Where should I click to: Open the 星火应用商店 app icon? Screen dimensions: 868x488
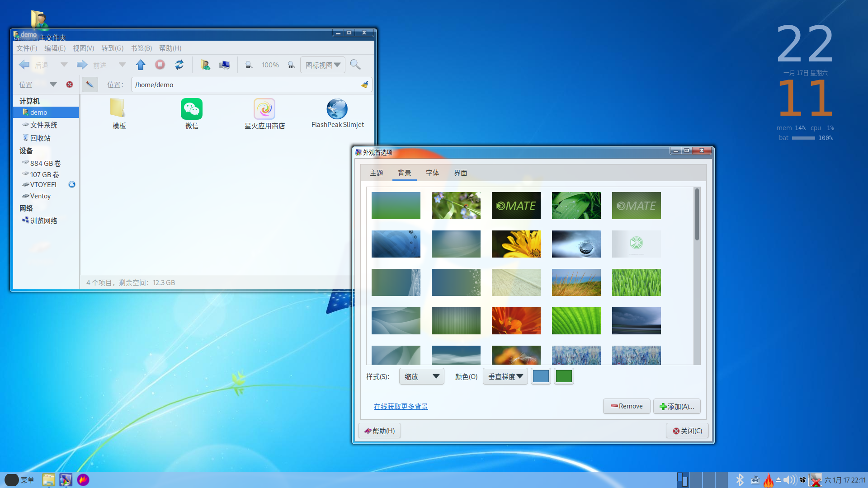point(264,109)
